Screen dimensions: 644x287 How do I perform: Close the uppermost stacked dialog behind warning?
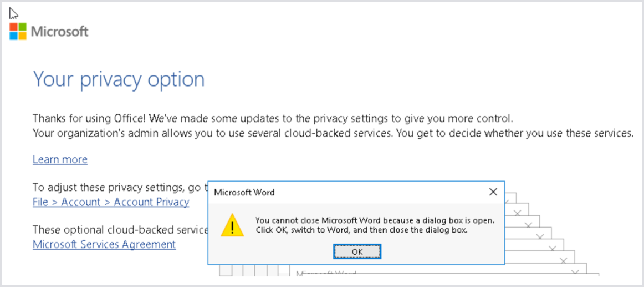(517, 212)
